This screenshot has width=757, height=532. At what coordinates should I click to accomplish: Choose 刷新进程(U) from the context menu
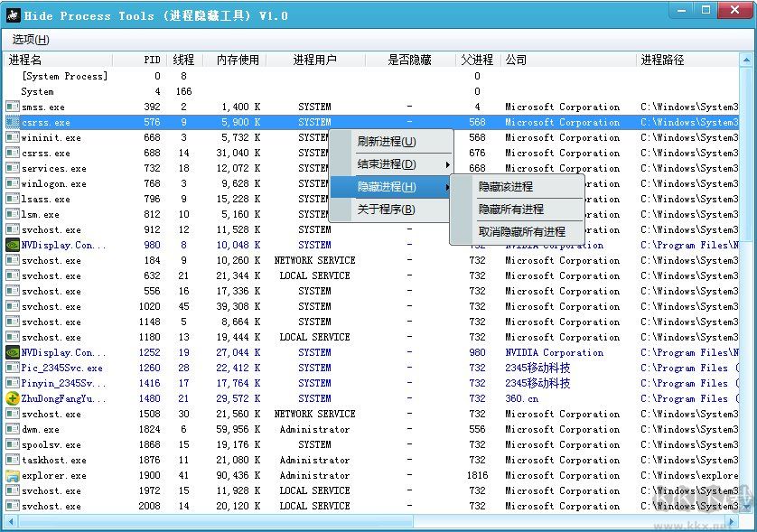pyautogui.click(x=387, y=142)
